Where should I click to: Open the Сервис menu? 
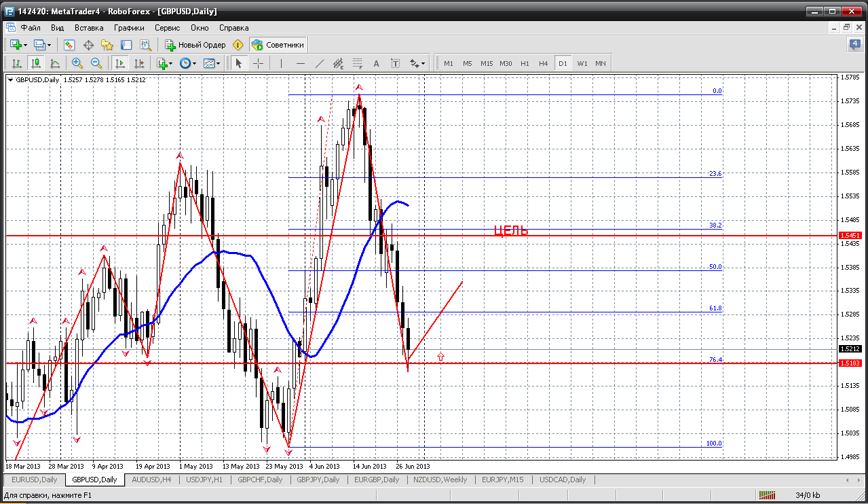[x=167, y=28]
